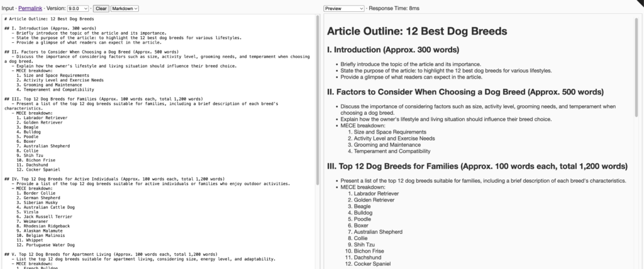Open the Markdown input type dropdown
This screenshot has height=269, width=644.
click(125, 9)
